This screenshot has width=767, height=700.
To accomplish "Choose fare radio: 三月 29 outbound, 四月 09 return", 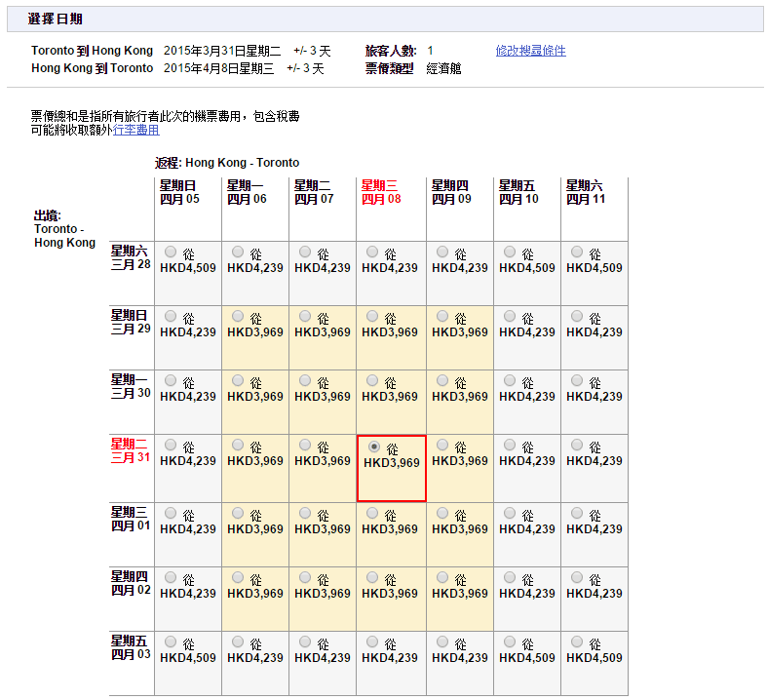I will [x=442, y=317].
